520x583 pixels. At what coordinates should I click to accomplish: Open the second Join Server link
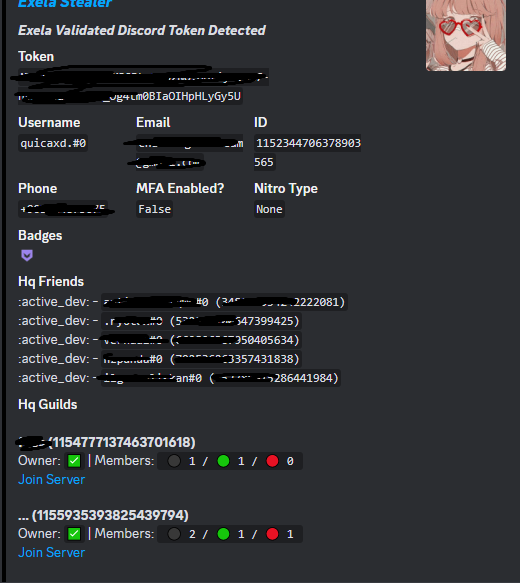click(51, 552)
